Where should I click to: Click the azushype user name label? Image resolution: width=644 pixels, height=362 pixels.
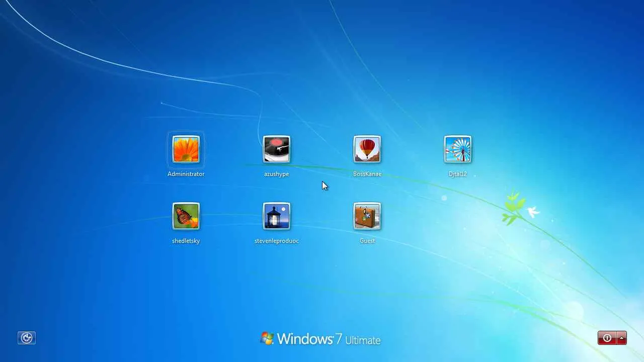click(277, 174)
